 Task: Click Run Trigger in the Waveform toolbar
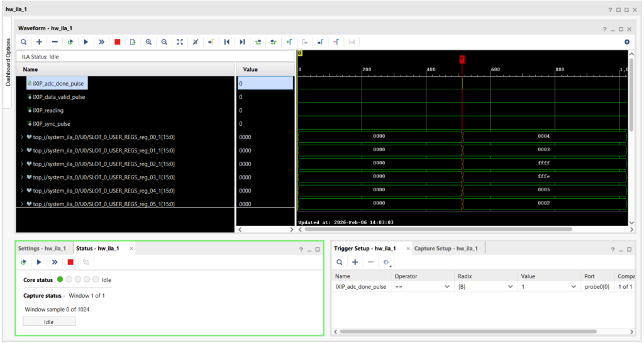pyautogui.click(x=86, y=42)
